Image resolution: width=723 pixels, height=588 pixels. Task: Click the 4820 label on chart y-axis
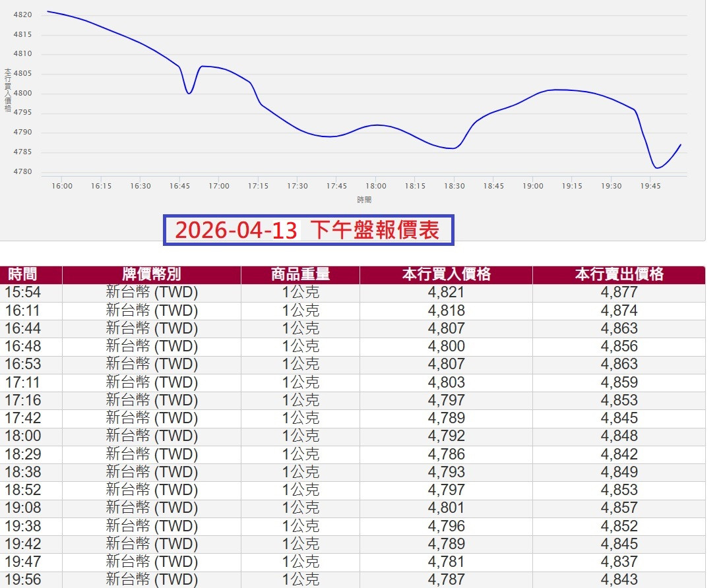pyautogui.click(x=22, y=15)
